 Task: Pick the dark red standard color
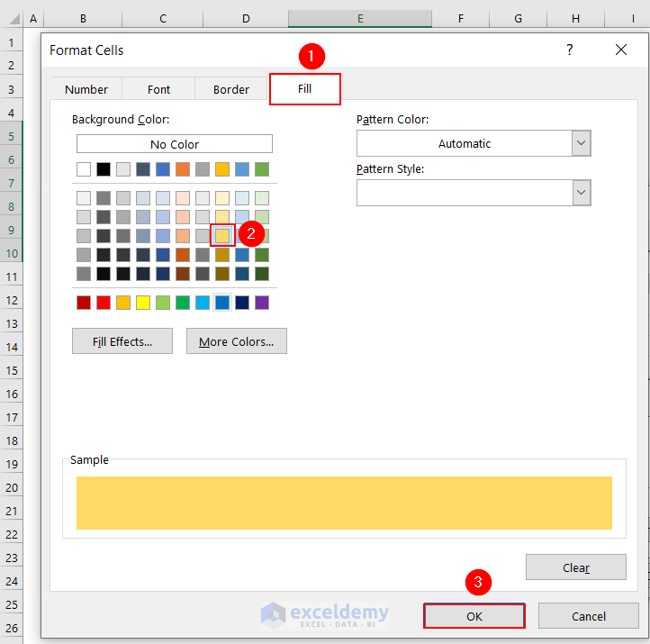pyautogui.click(x=84, y=303)
